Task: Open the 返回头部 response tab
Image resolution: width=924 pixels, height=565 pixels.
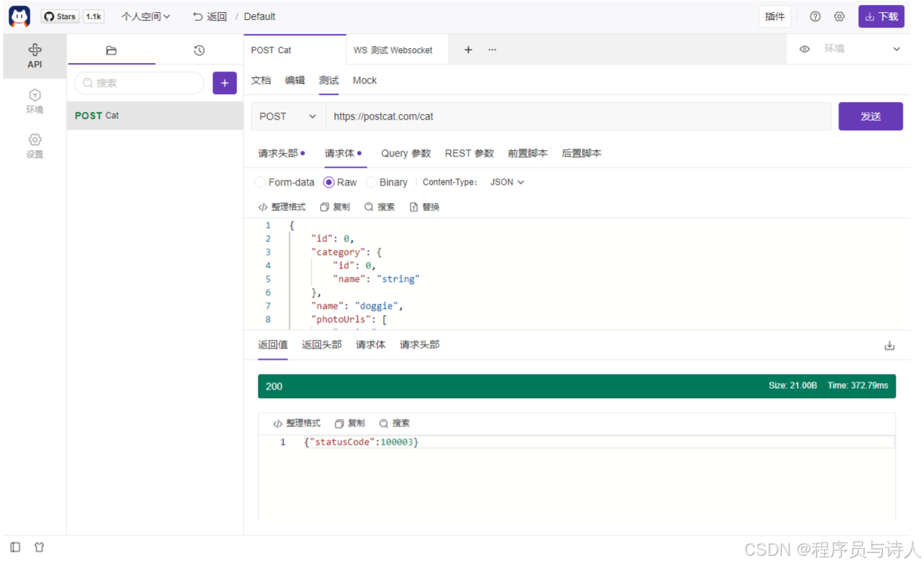Action: coord(321,345)
